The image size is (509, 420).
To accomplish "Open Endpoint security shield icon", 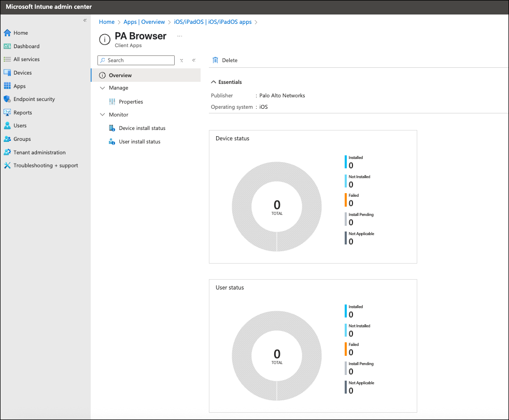I will (7, 99).
